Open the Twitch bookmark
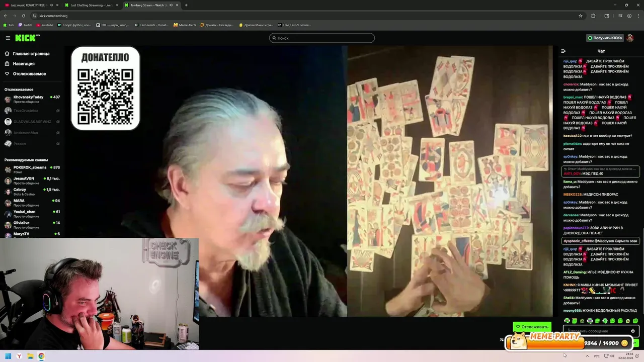The height and width of the screenshot is (362, 644). pyautogui.click(x=25, y=25)
